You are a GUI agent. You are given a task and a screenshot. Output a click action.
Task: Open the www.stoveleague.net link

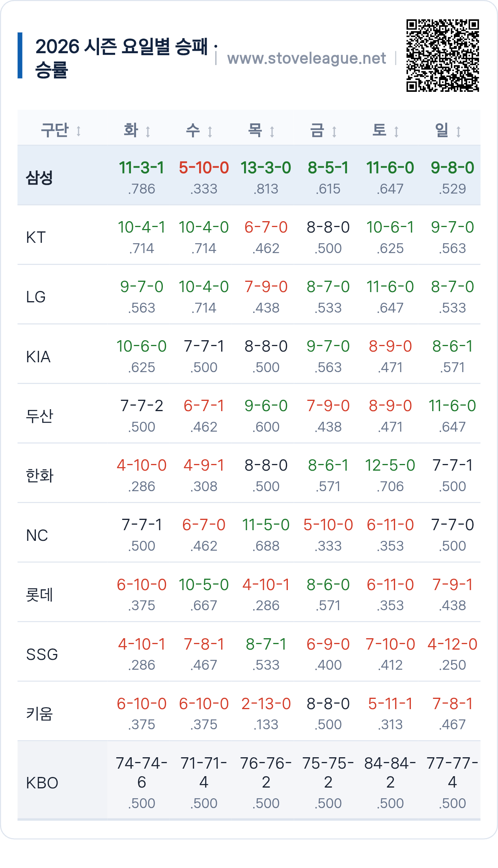306,58
